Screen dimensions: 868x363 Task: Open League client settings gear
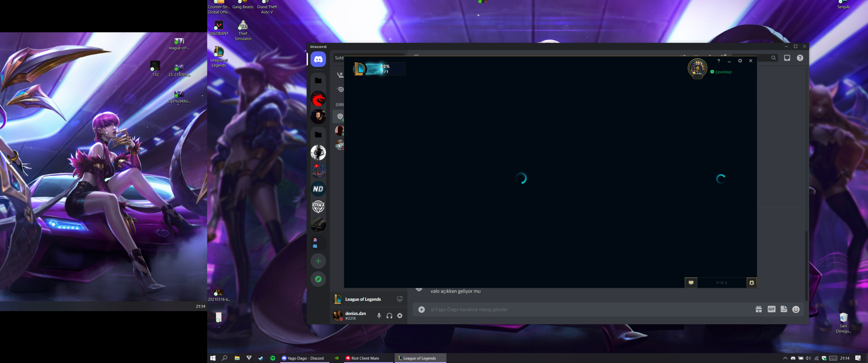740,60
